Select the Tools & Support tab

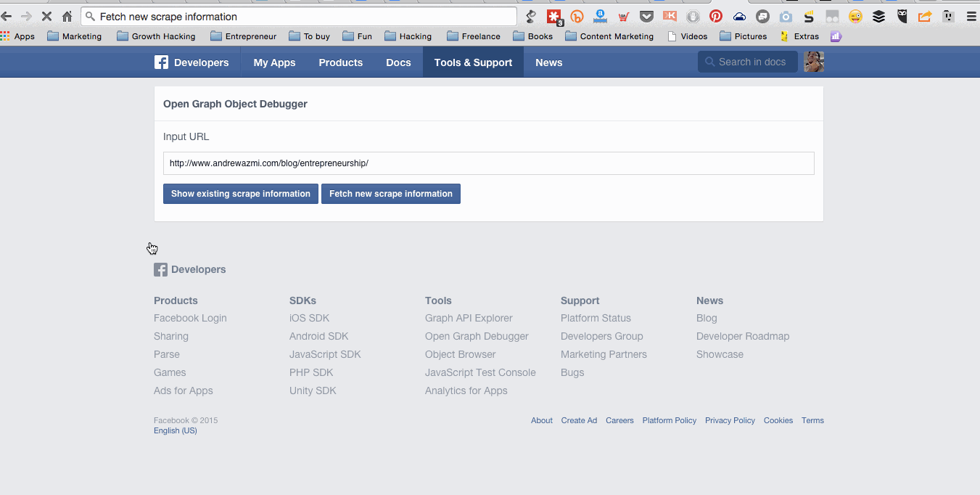(473, 62)
